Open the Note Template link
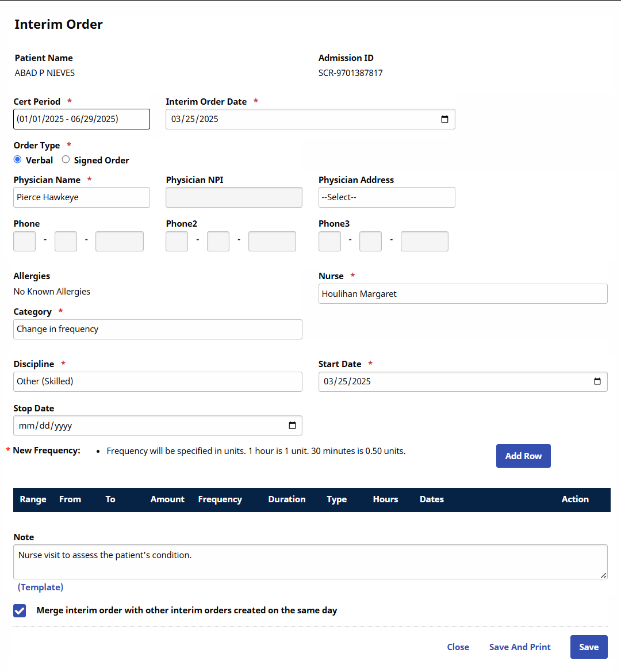The width and height of the screenshot is (621, 672). pyautogui.click(x=40, y=587)
